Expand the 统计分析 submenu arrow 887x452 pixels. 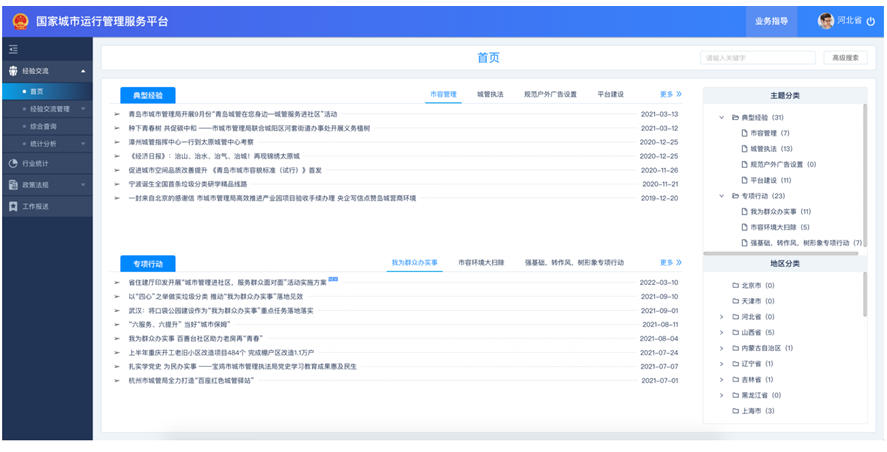(83, 144)
